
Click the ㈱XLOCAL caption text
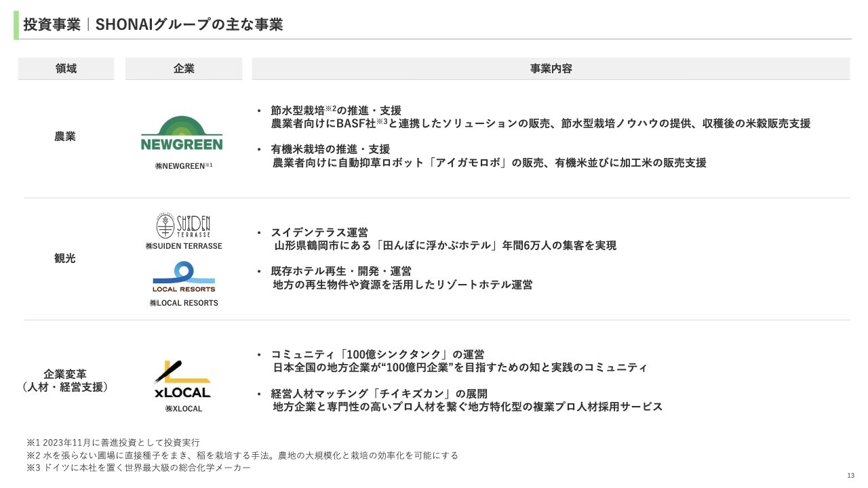184,409
